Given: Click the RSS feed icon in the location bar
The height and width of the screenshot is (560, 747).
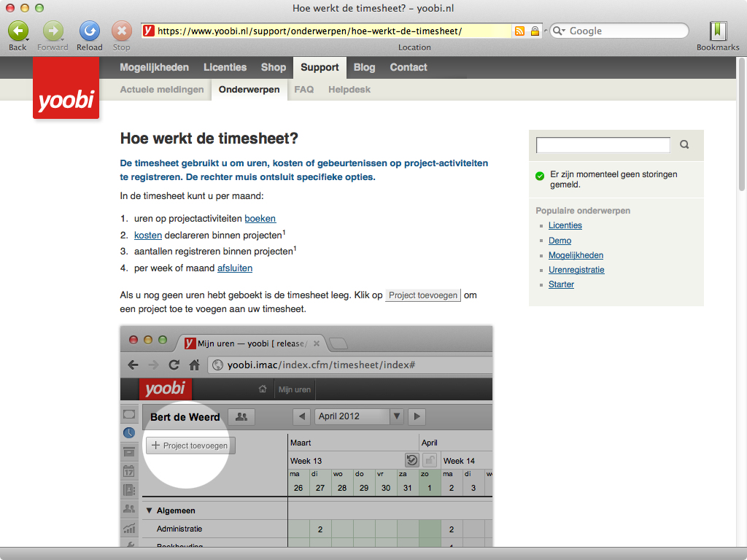Looking at the screenshot, I should click(519, 31).
